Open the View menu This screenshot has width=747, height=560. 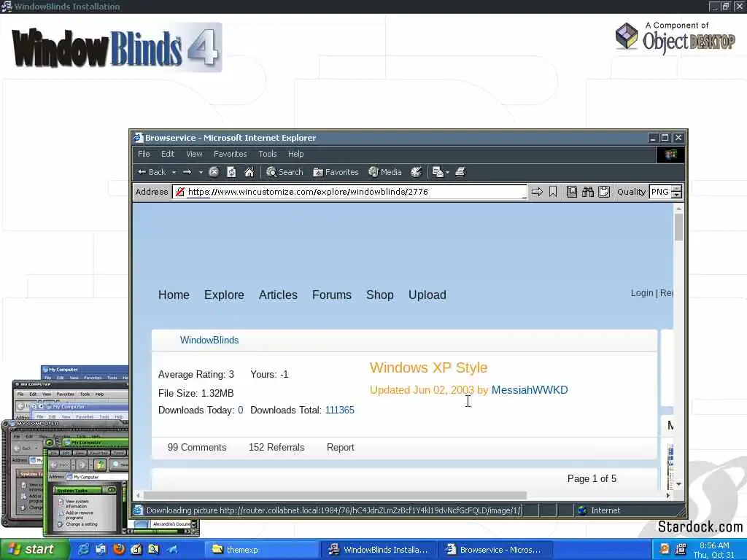pyautogui.click(x=194, y=154)
